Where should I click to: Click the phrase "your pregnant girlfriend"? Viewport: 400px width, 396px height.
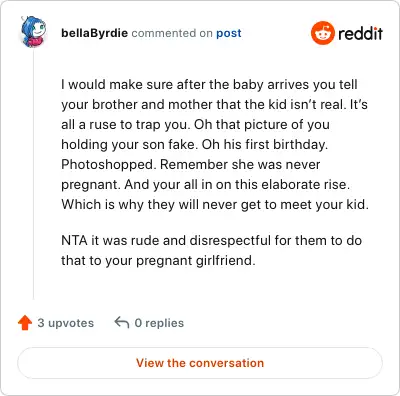point(180,261)
